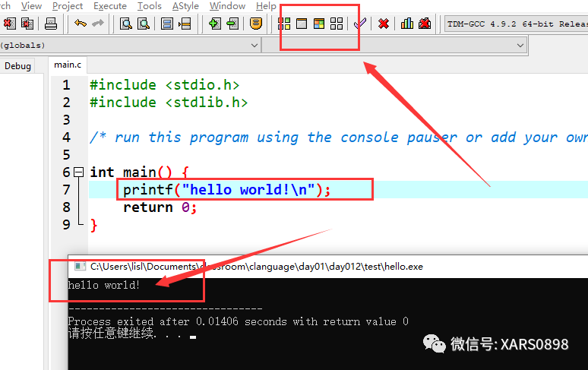Click the Toggle Bookmark icon
588x370 pixels.
pos(232,24)
